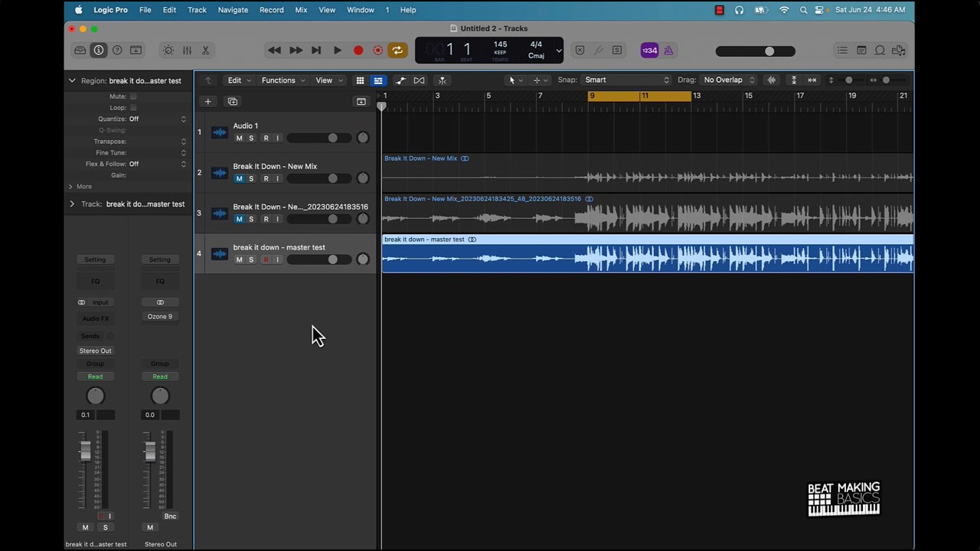The width and height of the screenshot is (980, 551).
Task: Toggle the Solo S button in control bar
Action: pos(617,51)
